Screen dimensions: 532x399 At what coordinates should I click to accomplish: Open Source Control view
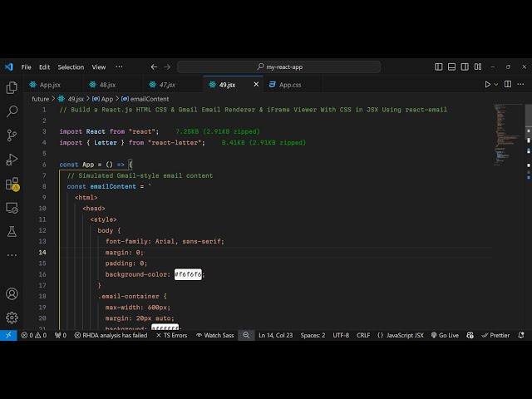click(12, 135)
